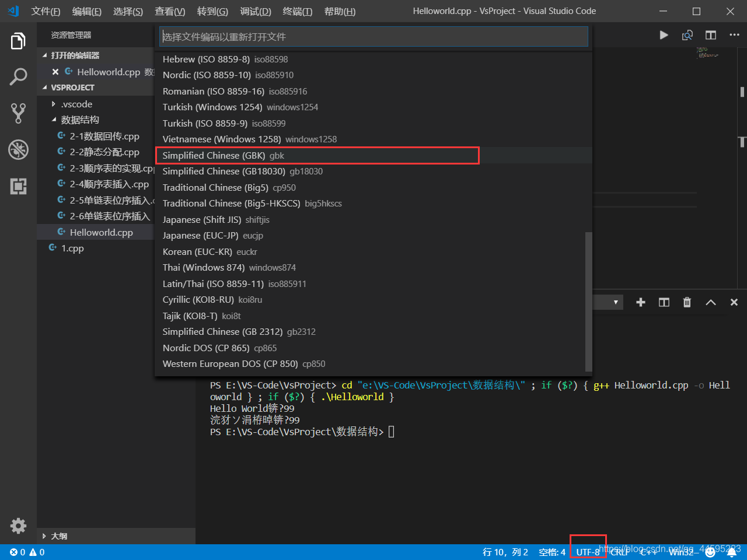Select Simplified Chinese (GB18030) encoding
Viewport: 747px width, 560px height.
pos(373,171)
